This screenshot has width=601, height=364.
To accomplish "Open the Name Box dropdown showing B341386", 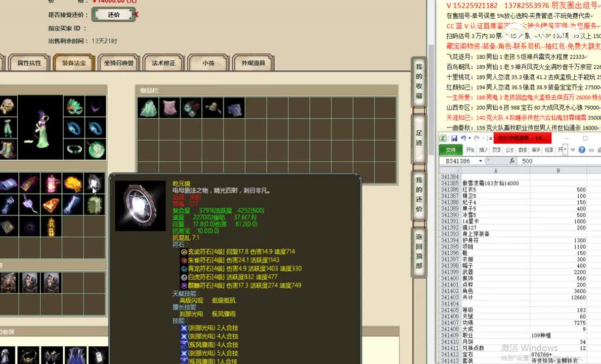I will point(480,160).
